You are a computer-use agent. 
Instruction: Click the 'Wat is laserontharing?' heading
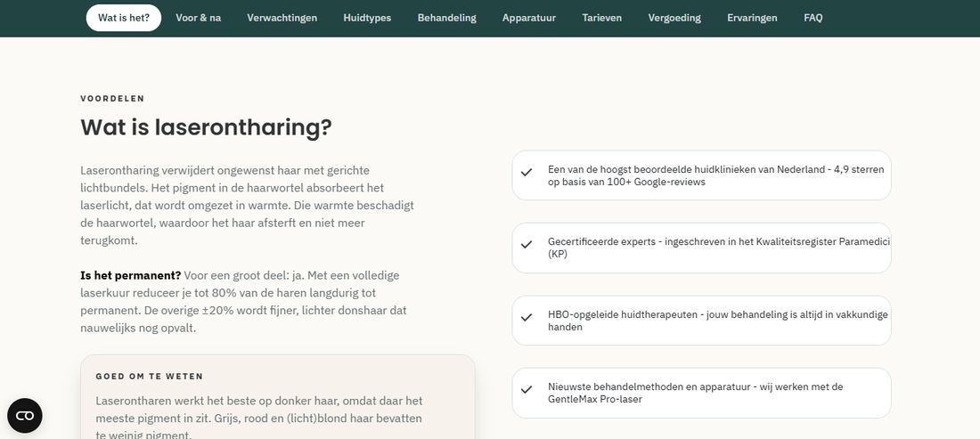(x=207, y=127)
